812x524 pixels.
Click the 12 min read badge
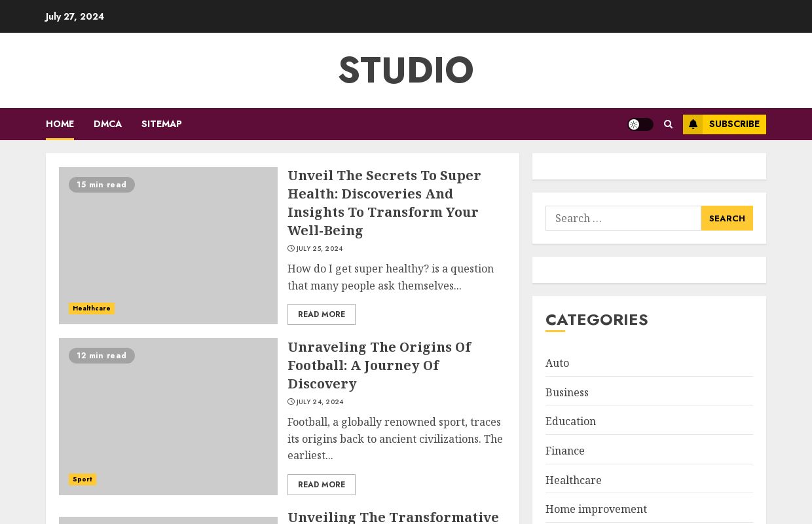(x=101, y=356)
